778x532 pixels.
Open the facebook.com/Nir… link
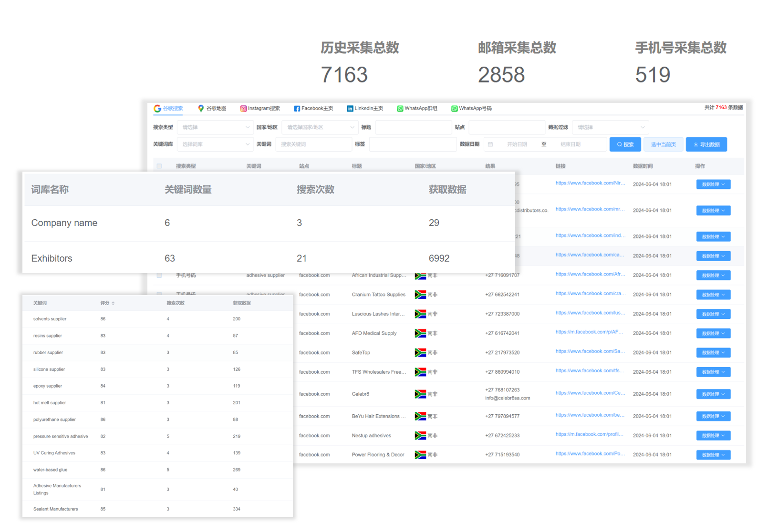[591, 183]
